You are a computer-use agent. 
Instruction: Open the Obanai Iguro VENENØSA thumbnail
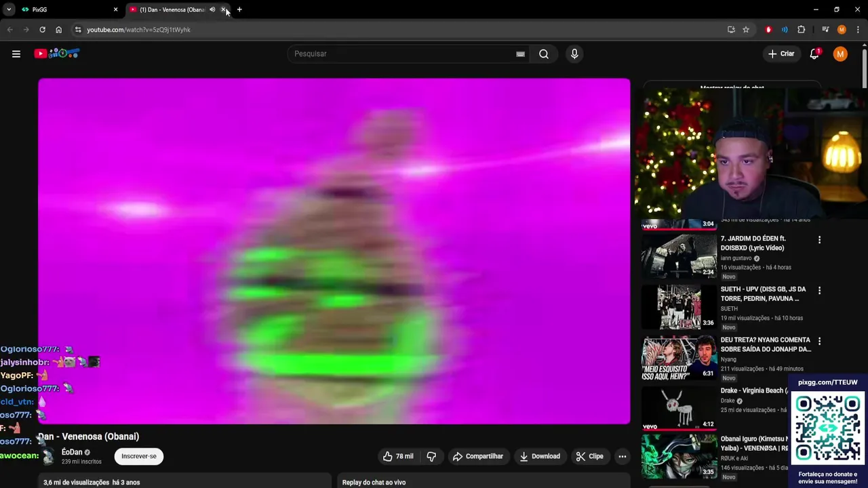[x=679, y=457]
